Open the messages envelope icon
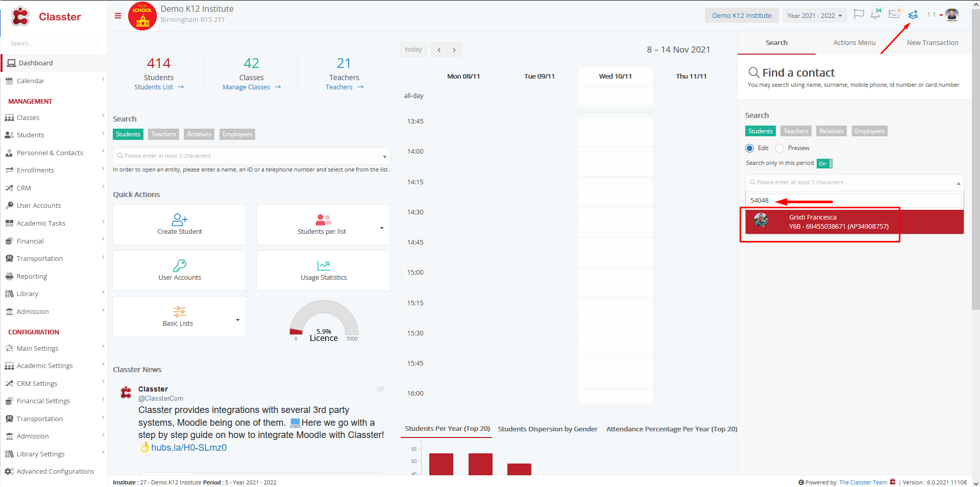This screenshot has height=487, width=980. click(894, 14)
